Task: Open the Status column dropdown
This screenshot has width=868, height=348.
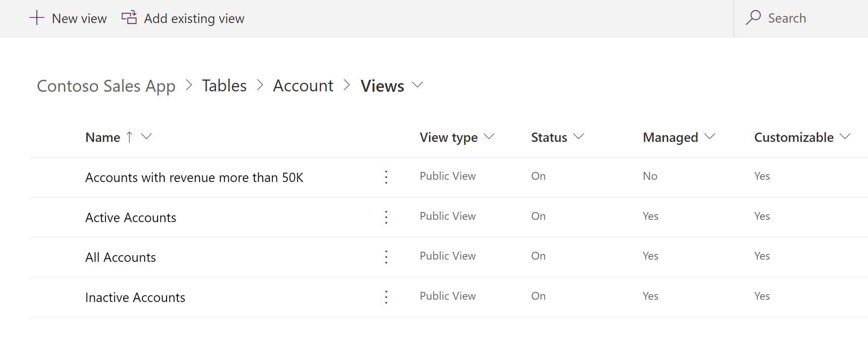Action: tap(579, 137)
